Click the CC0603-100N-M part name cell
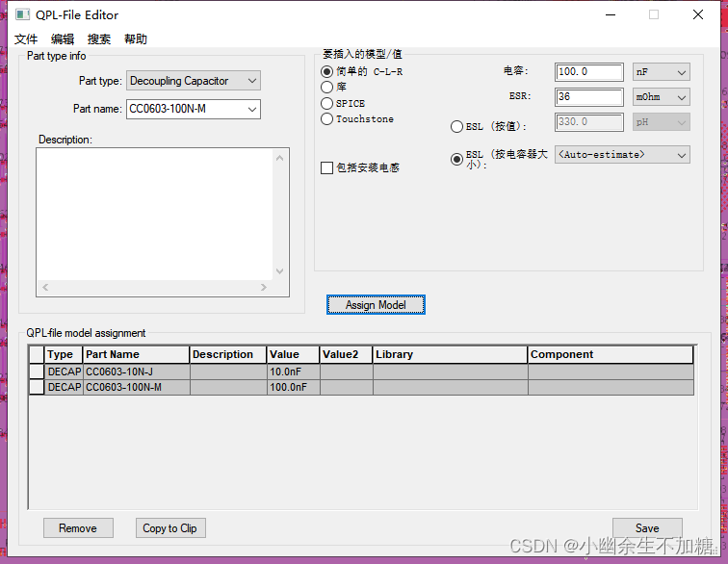 click(137, 387)
